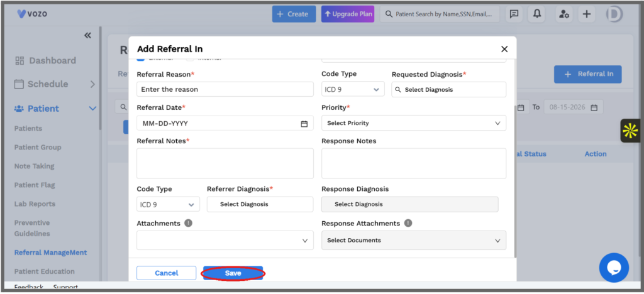Viewport: 644px width, 294px height.
Task: Open Lab Reports in the sidebar
Action: point(35,204)
